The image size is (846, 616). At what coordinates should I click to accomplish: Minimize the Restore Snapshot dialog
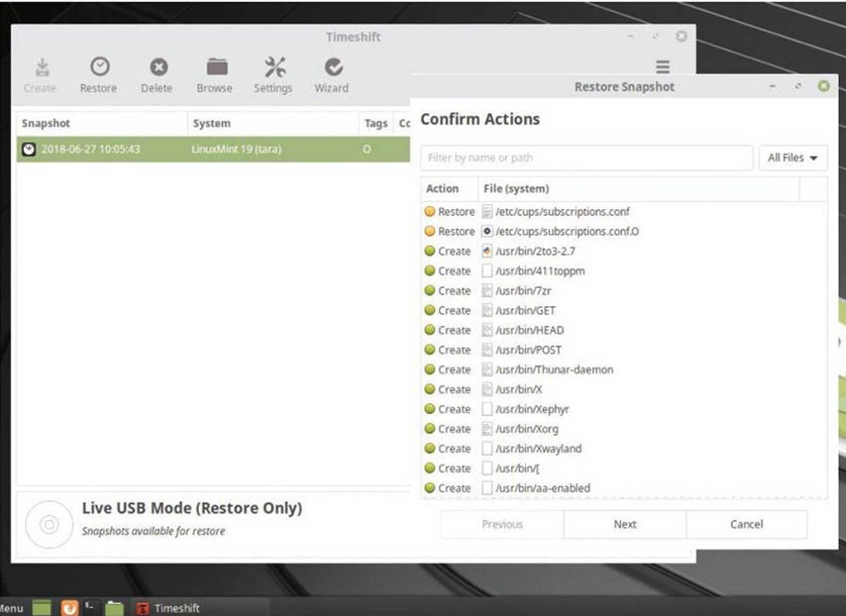(772, 87)
